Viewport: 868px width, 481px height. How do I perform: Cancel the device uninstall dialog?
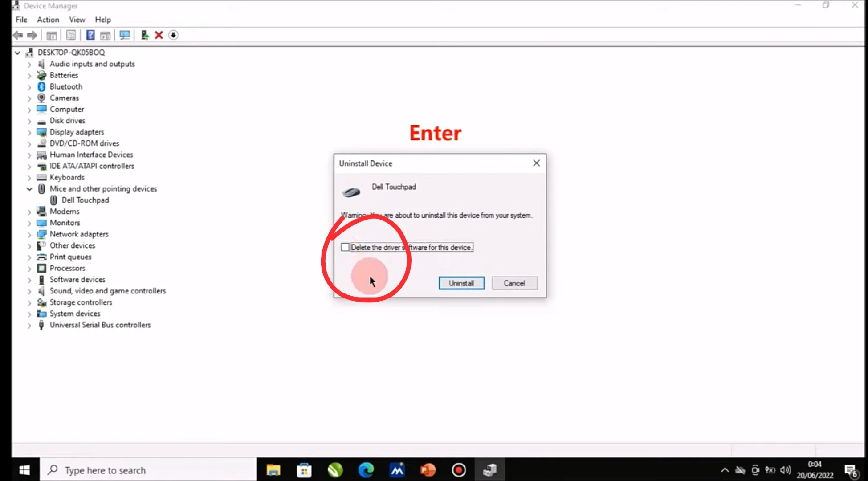pos(513,282)
